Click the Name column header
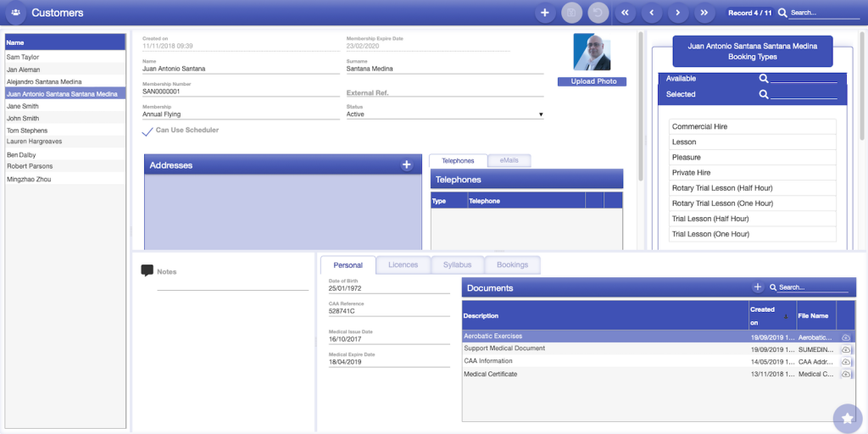The height and width of the screenshot is (434, 868). (x=65, y=42)
